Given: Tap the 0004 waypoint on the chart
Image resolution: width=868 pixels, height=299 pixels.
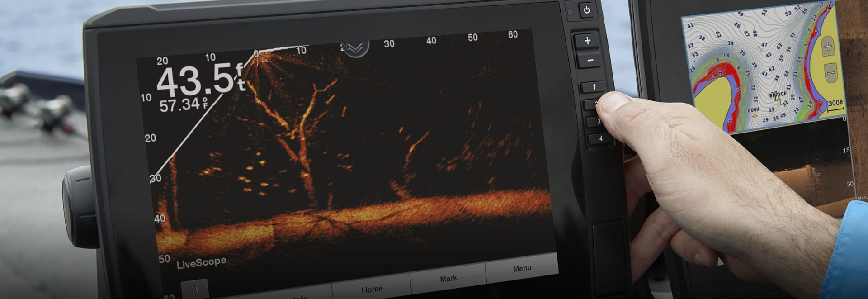Looking at the screenshot, I should point(754,110).
